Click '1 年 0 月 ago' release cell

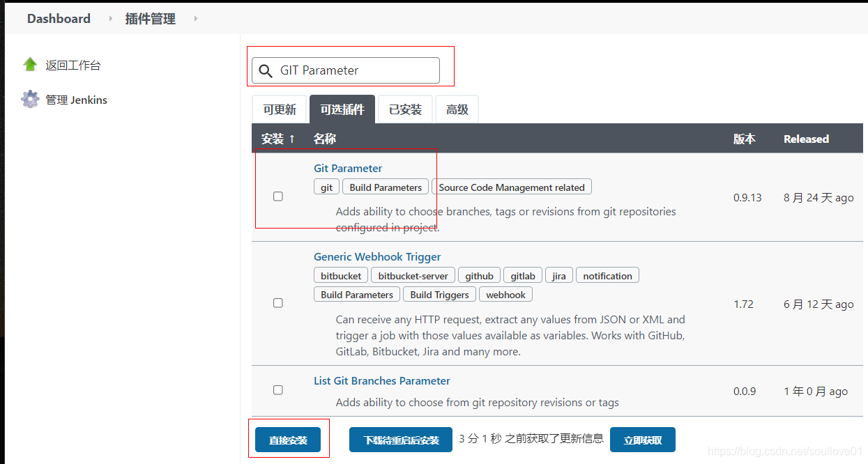[816, 391]
